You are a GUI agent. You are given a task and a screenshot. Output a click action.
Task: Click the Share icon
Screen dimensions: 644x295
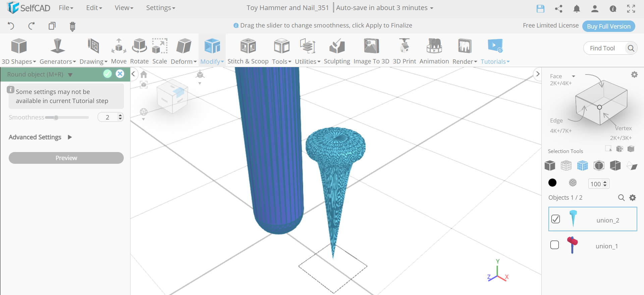click(x=558, y=9)
